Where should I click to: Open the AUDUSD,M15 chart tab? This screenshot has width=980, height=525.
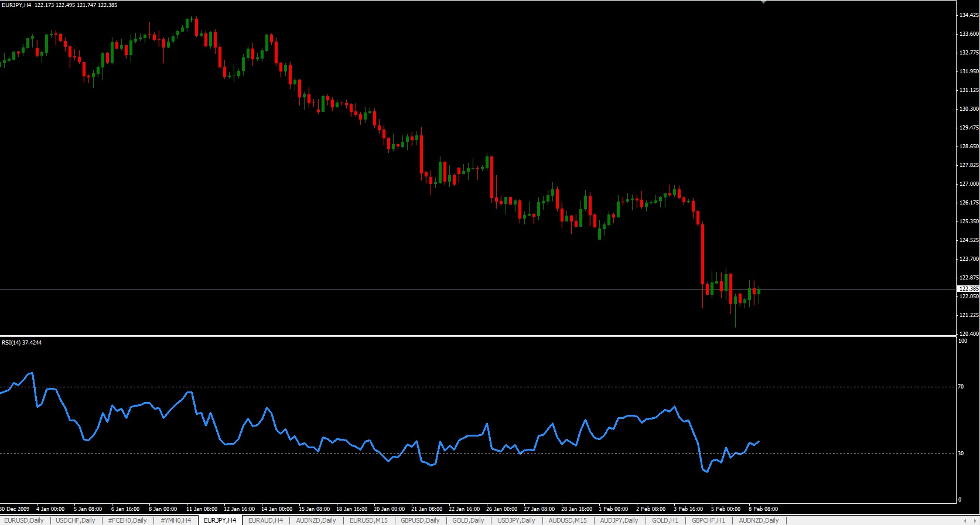pyautogui.click(x=568, y=520)
